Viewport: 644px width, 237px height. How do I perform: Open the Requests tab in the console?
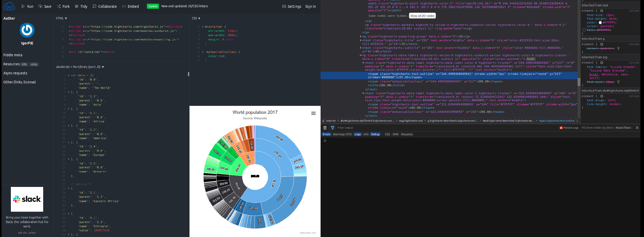(x=407, y=134)
